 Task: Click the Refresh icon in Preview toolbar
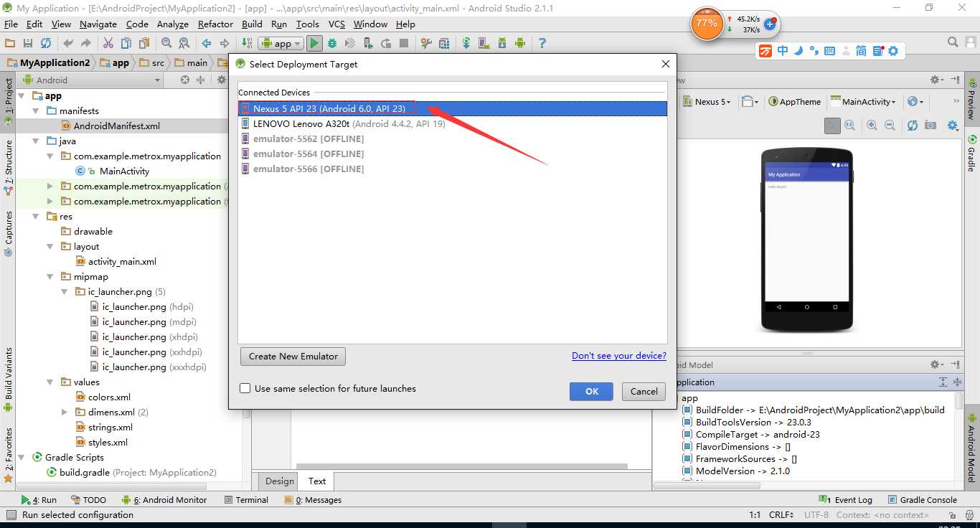tap(912, 126)
